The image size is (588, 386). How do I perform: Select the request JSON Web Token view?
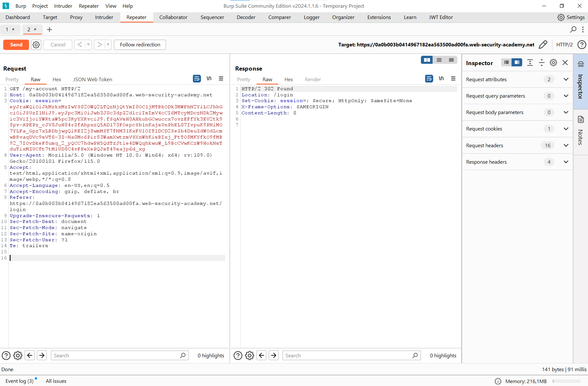[93, 79]
